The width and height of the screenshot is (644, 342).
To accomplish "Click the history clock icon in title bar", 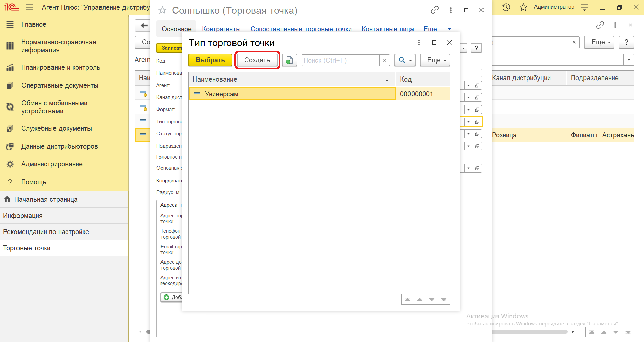I will pyautogui.click(x=506, y=7).
